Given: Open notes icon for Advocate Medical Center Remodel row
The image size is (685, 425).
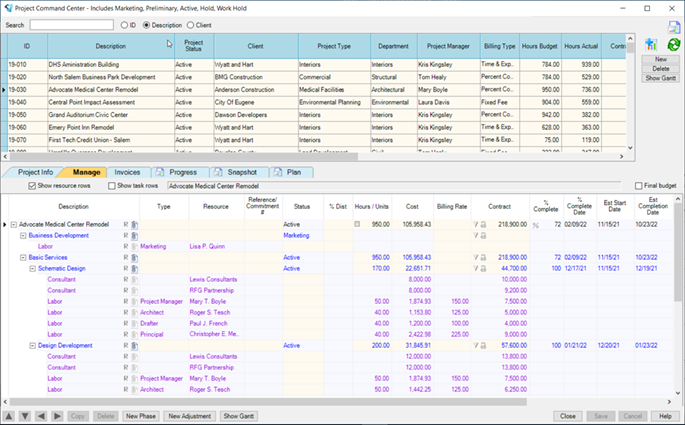Looking at the screenshot, I should coord(133,225).
